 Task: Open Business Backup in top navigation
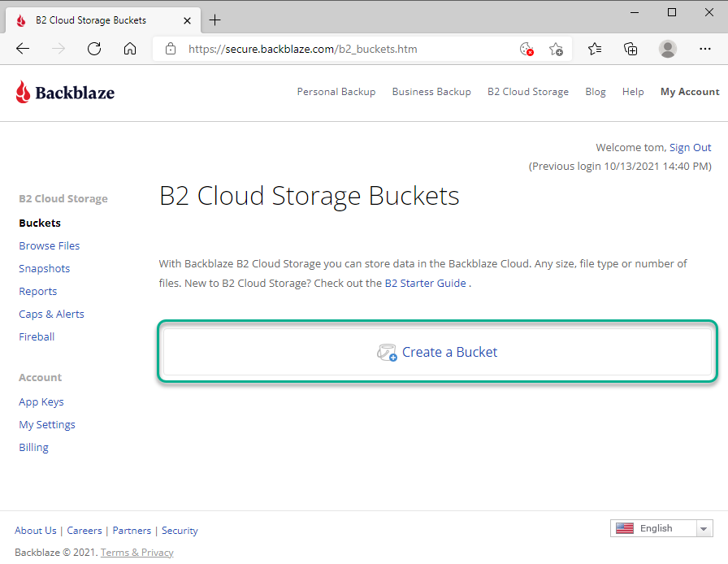[x=431, y=92]
